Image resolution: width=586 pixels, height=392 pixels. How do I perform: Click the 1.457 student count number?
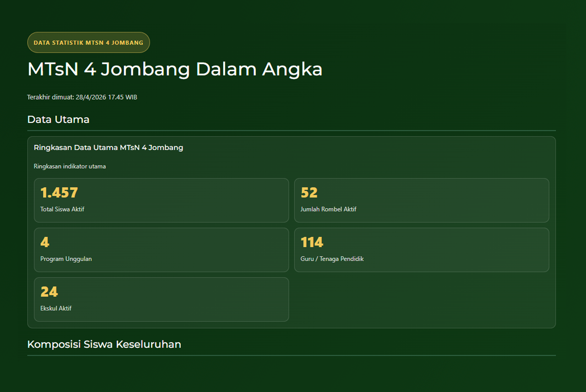point(59,193)
